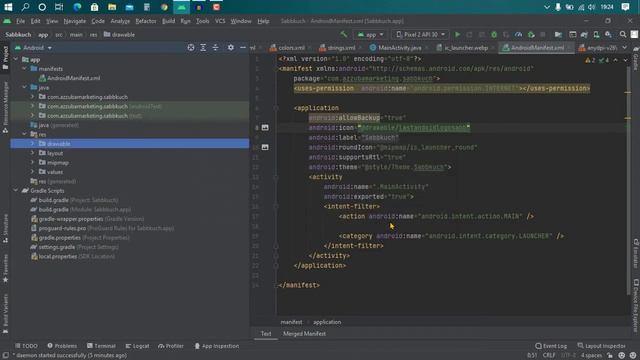Go to next highlighted error arrow
640x360 pixels.
[x=625, y=60]
